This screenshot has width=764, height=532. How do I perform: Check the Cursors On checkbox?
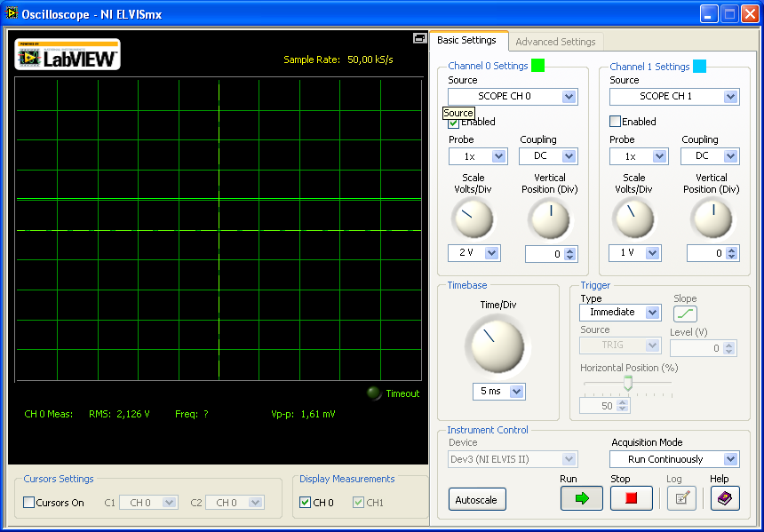(x=29, y=503)
